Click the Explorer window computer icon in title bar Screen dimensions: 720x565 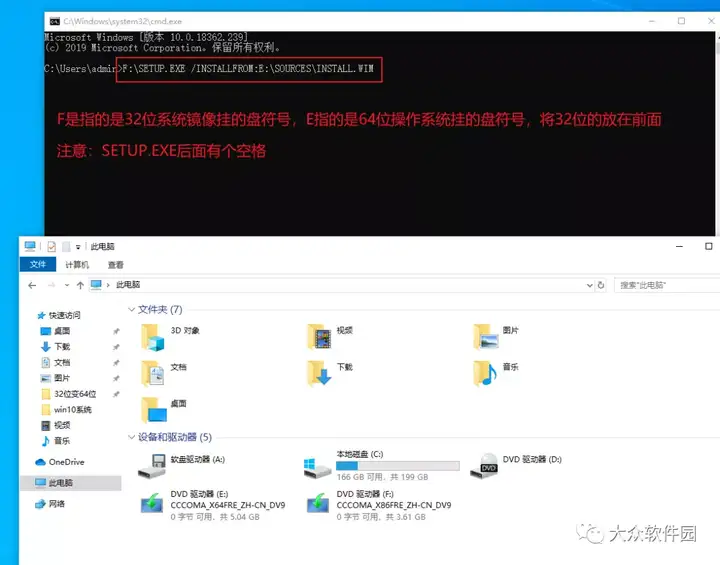[x=30, y=246]
